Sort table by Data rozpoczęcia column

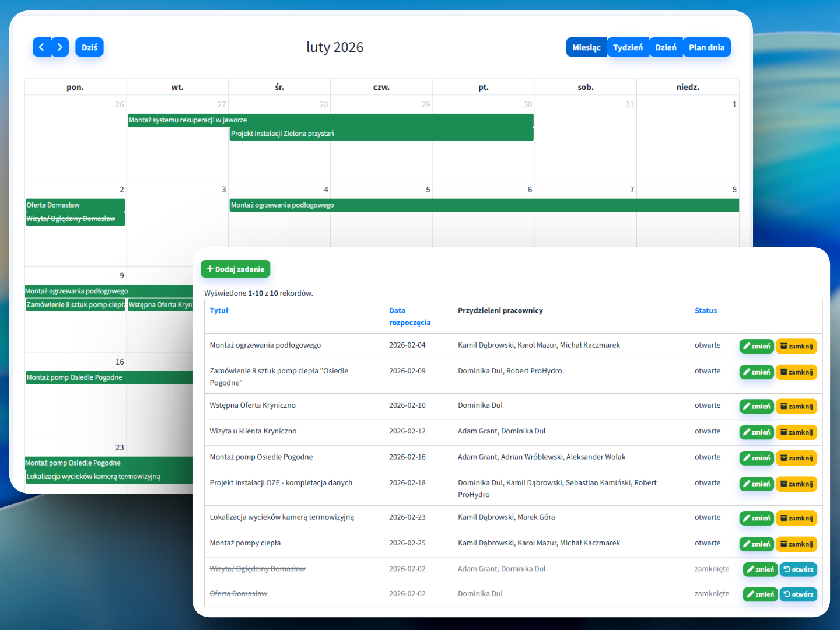click(409, 317)
